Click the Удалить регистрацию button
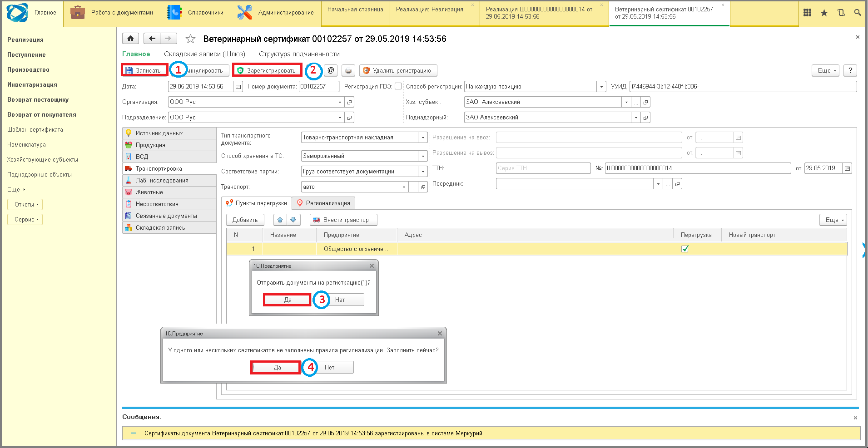The height and width of the screenshot is (448, 868). coord(398,70)
